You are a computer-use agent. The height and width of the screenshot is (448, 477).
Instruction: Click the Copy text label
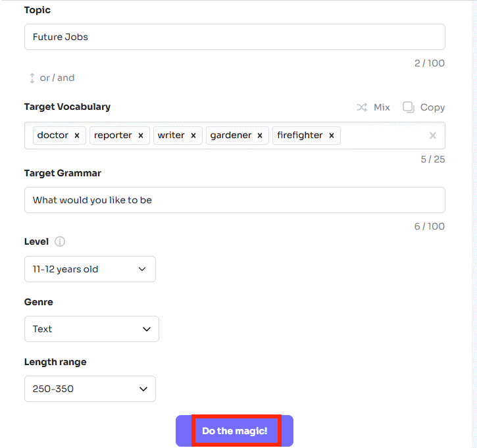432,107
